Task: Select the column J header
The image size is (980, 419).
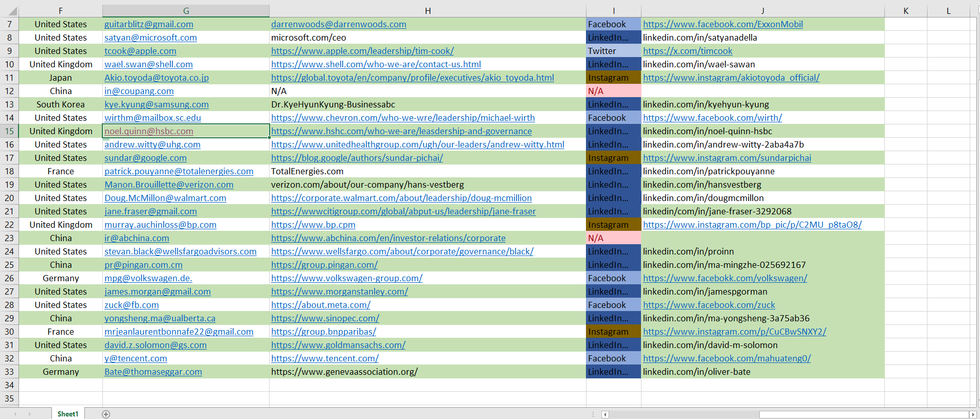Action: coord(763,11)
